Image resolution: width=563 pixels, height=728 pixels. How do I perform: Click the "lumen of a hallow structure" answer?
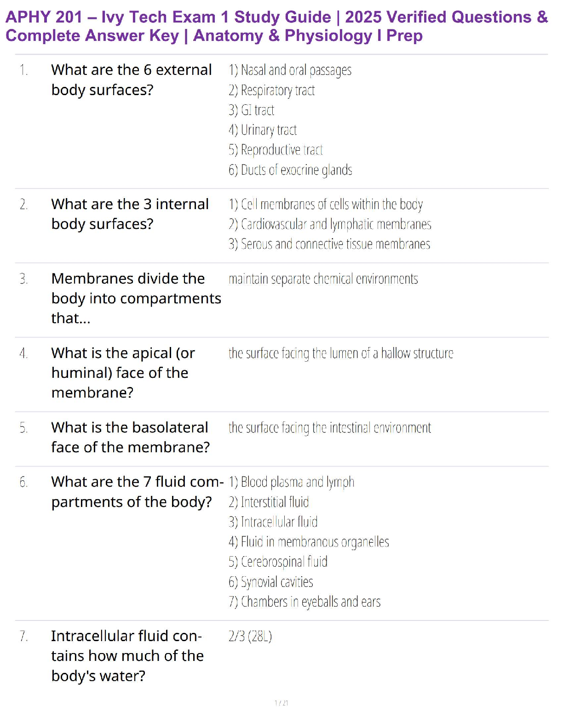(x=340, y=353)
